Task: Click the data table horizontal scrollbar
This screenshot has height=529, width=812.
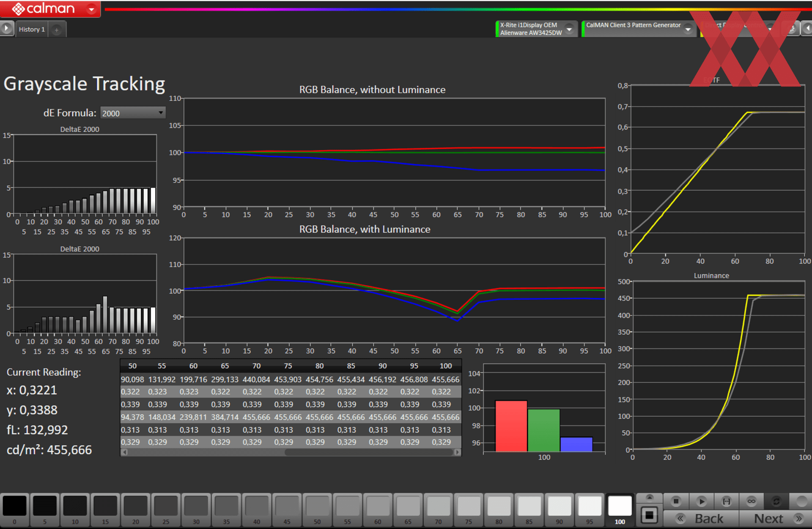Action: (x=368, y=452)
